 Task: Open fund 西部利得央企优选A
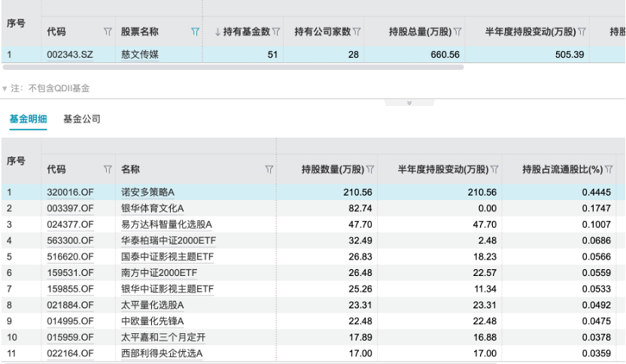[x=162, y=353]
